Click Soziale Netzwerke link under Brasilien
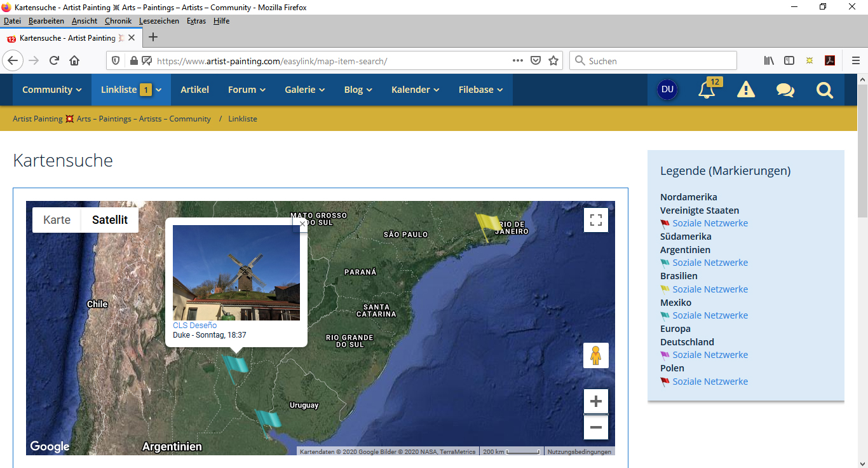 click(710, 289)
